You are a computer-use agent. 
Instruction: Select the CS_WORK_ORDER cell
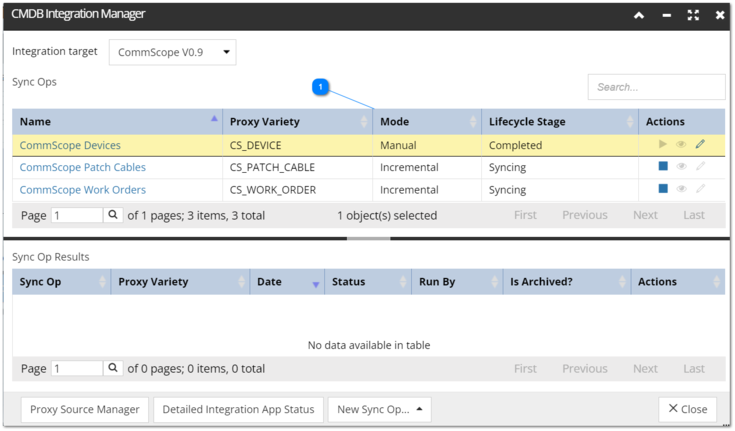[x=298, y=190]
